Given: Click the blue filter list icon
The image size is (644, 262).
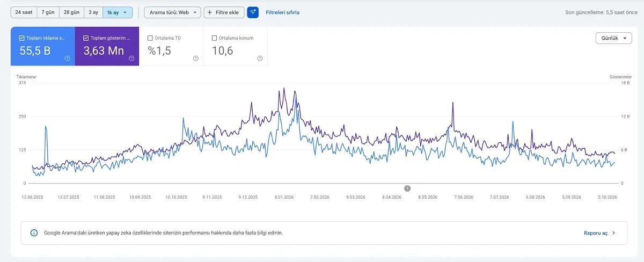Looking at the screenshot, I should coord(253,12).
